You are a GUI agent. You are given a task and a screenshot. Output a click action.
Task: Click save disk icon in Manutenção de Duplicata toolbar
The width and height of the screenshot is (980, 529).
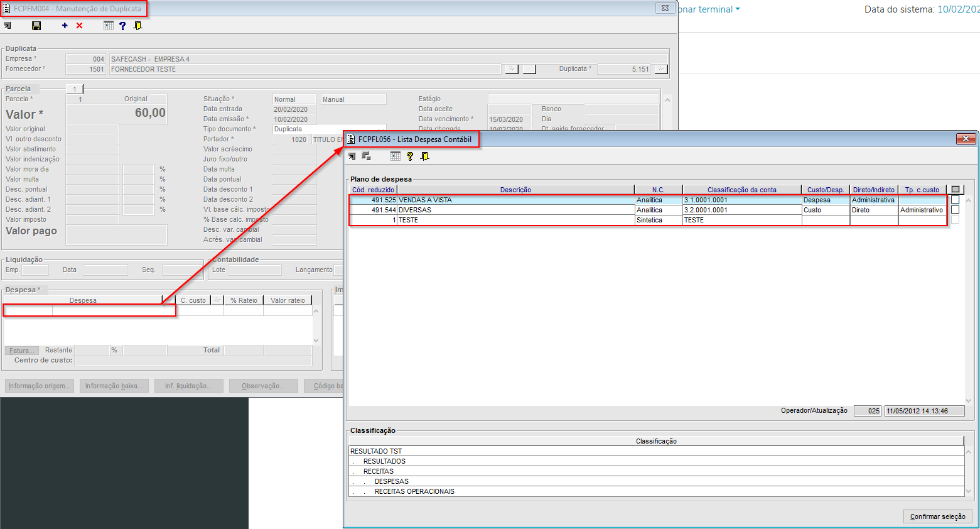tap(36, 26)
